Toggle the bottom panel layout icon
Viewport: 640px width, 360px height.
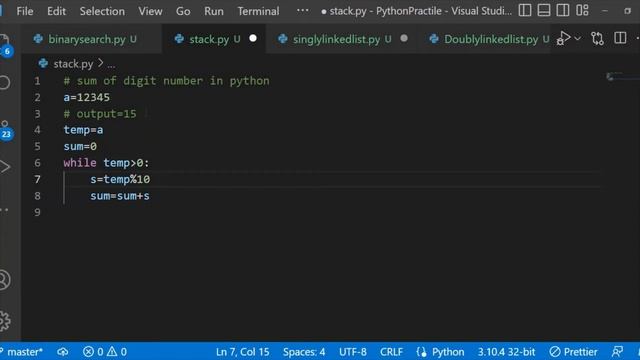click(x=544, y=11)
